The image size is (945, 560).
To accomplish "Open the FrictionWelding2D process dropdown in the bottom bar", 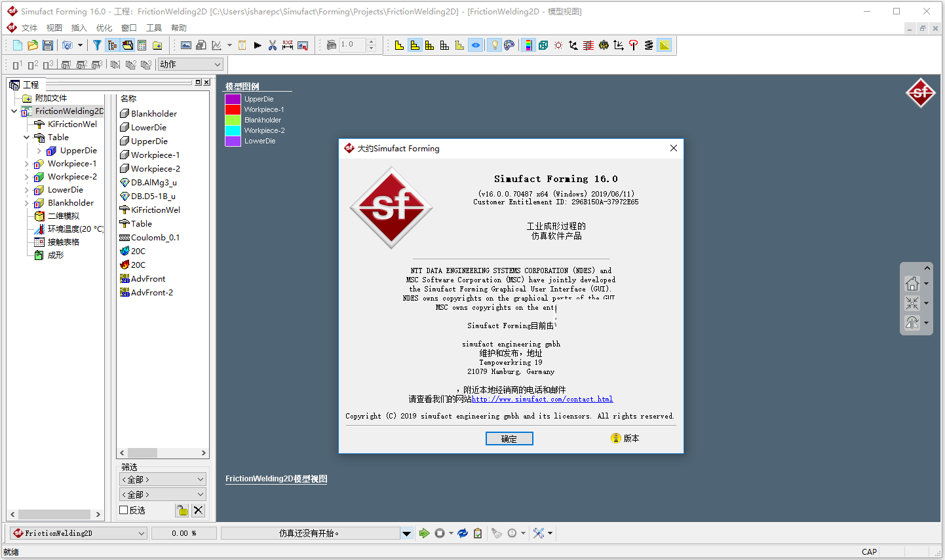I will pos(79,533).
